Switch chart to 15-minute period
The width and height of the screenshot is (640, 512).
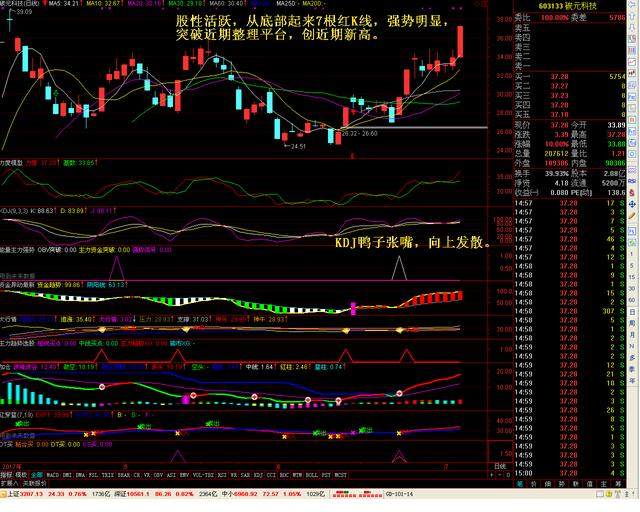632,277
